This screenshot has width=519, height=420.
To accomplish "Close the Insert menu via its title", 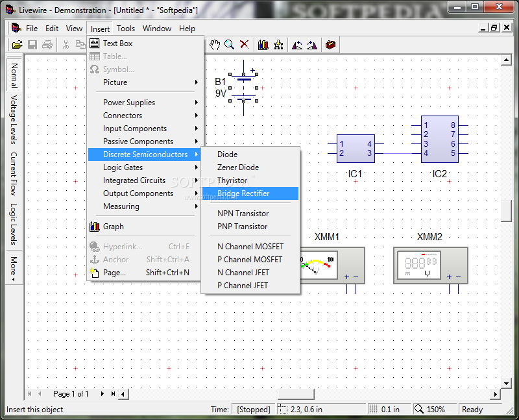I will tap(100, 29).
